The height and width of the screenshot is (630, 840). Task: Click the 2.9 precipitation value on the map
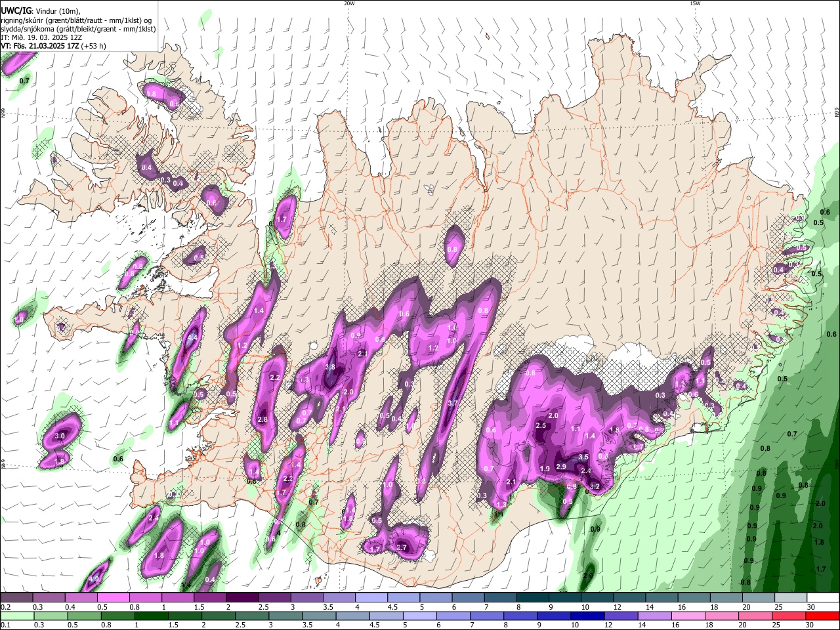tap(561, 467)
